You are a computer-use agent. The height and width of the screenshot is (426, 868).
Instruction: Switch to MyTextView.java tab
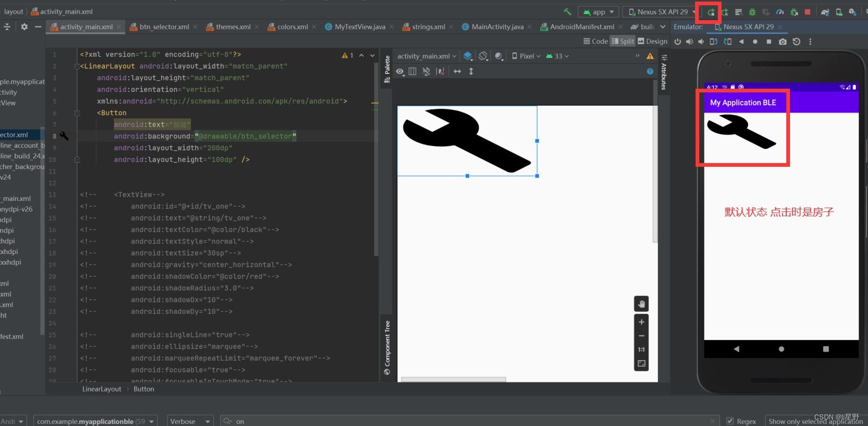point(360,27)
